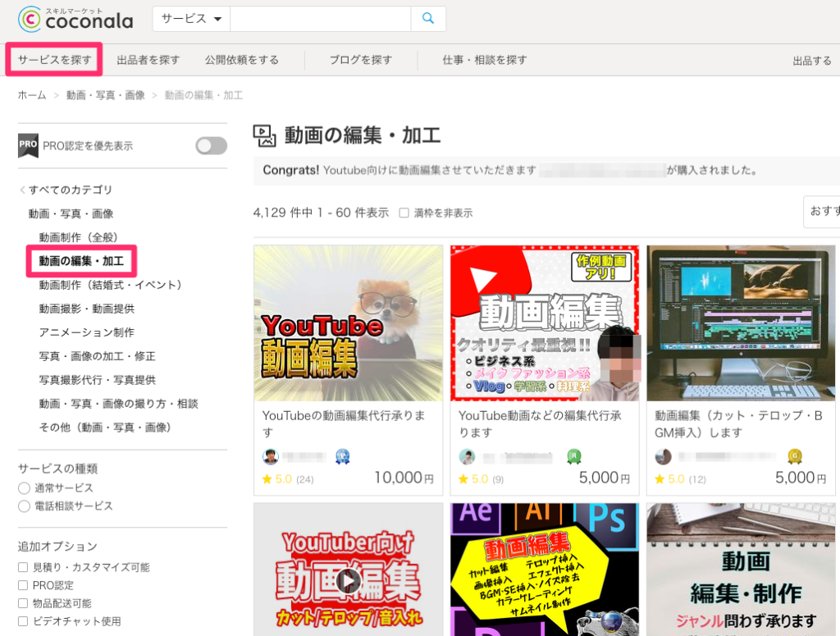Open Pomeranian YouTube動画編集 thumbnail
Screen dimensions: 840x636
click(348, 323)
